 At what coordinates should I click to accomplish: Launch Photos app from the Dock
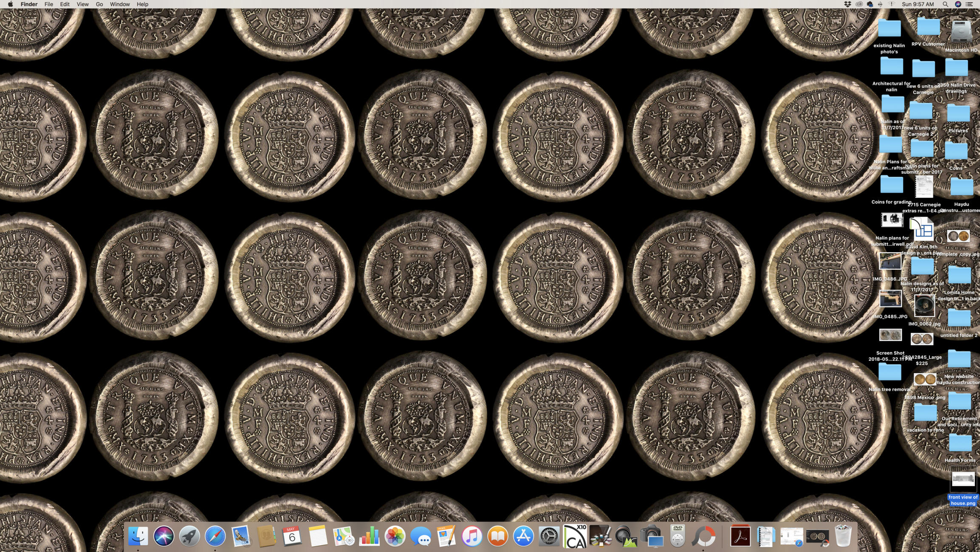[395, 536]
